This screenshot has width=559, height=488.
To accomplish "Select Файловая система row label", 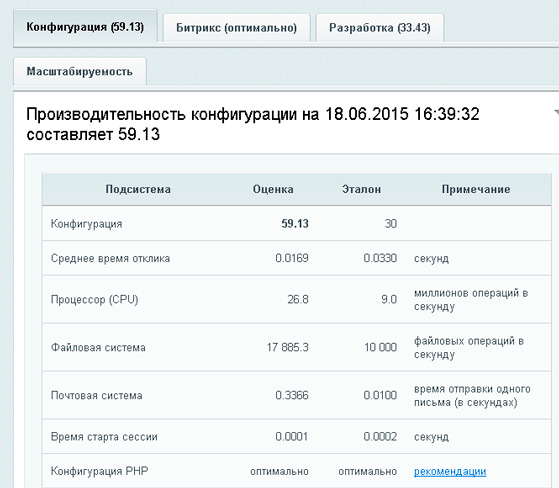I will (x=98, y=347).
